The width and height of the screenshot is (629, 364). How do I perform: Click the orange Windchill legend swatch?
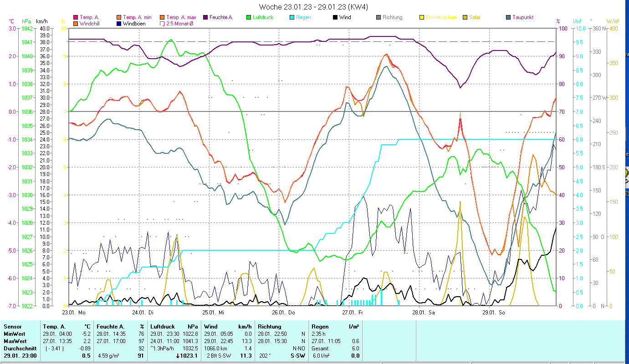[76, 23]
